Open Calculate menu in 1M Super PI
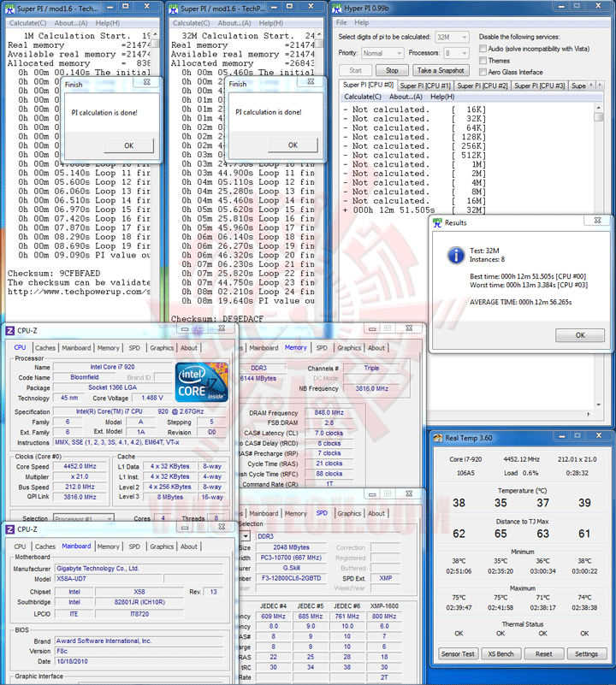616x685 pixels. [28, 23]
